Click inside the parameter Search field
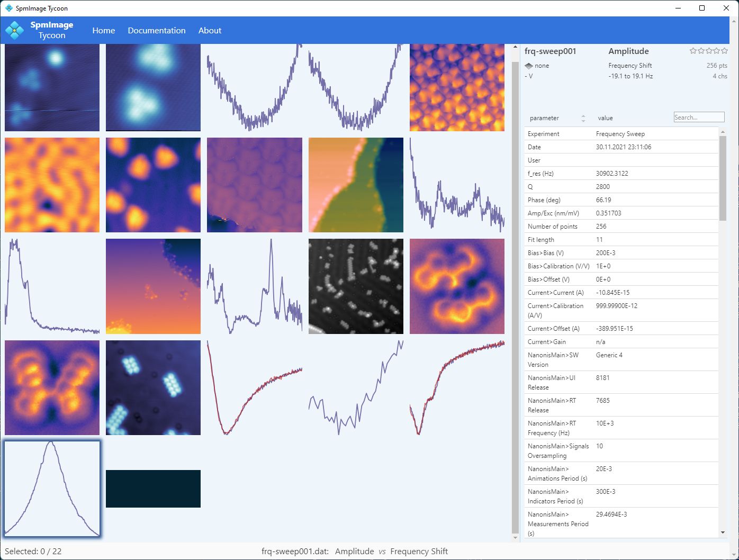 698,118
